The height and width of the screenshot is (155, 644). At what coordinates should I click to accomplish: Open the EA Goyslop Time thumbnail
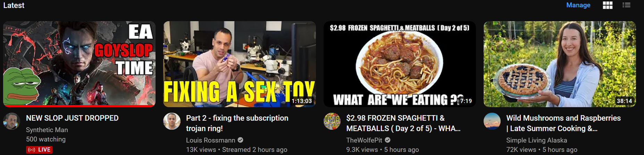79,64
